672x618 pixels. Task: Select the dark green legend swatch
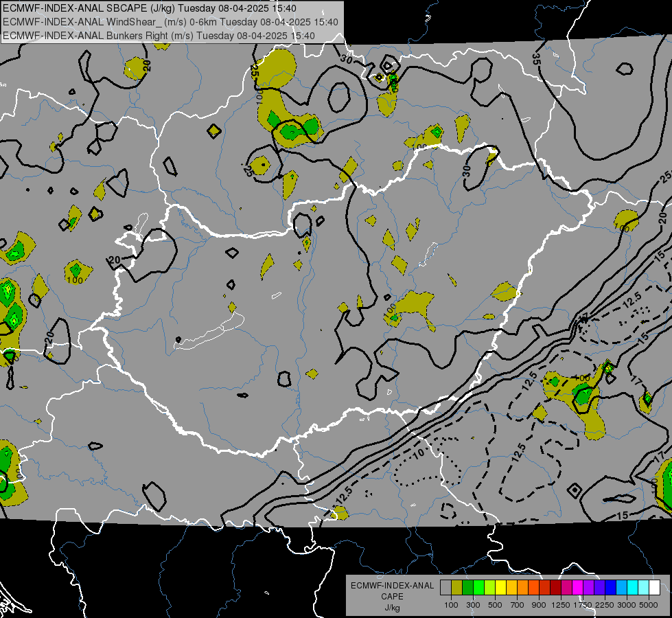pos(467,587)
